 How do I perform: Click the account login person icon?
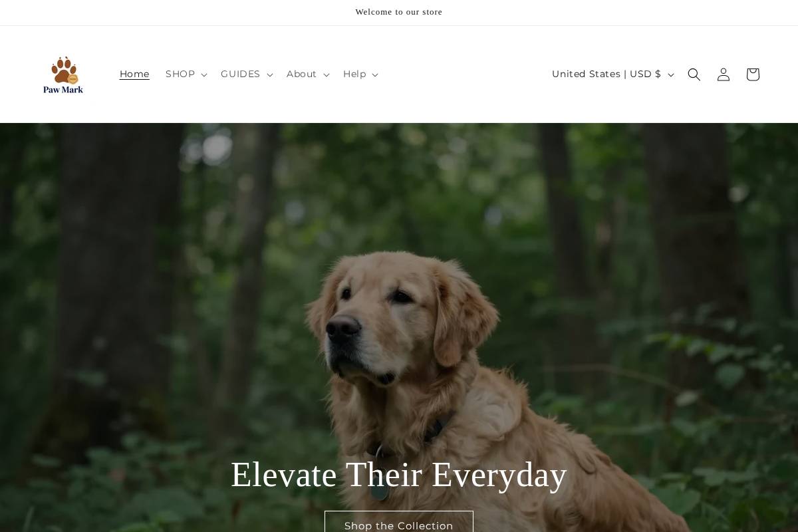723,74
